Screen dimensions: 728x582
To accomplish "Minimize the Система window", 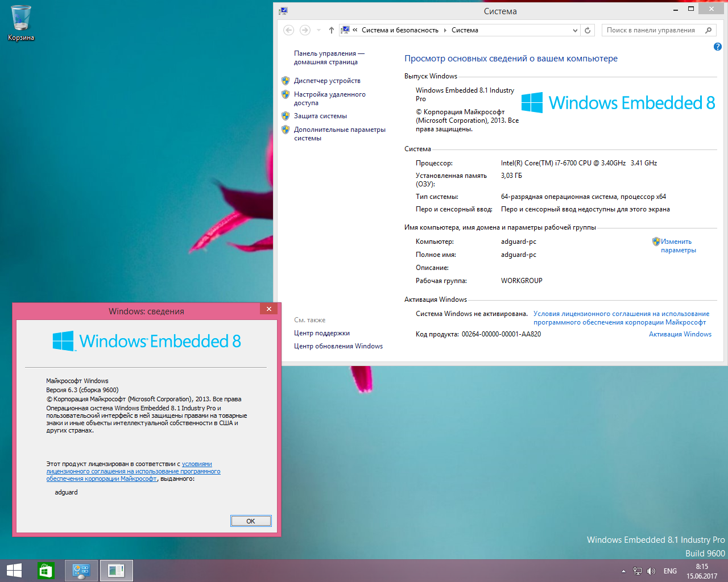I will (676, 10).
